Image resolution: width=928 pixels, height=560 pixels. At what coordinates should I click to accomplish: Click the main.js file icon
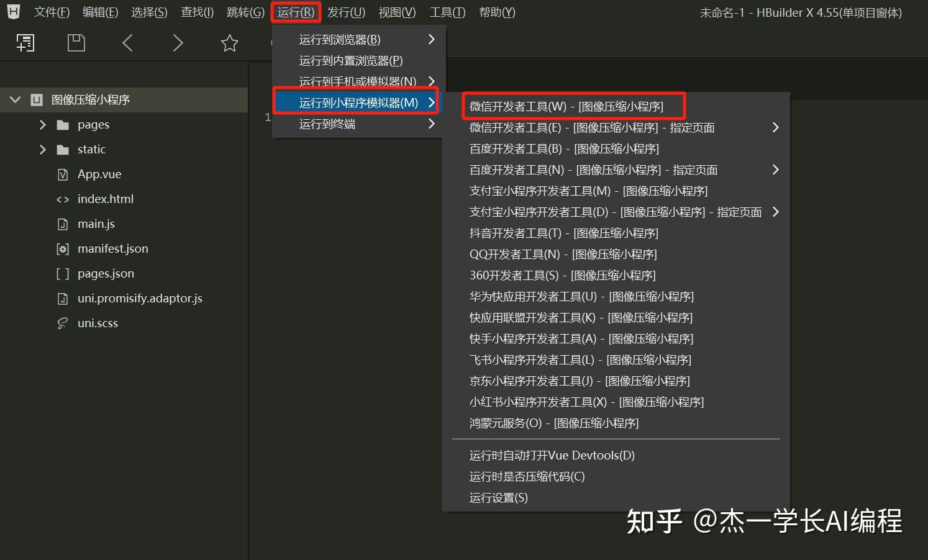pyautogui.click(x=63, y=224)
